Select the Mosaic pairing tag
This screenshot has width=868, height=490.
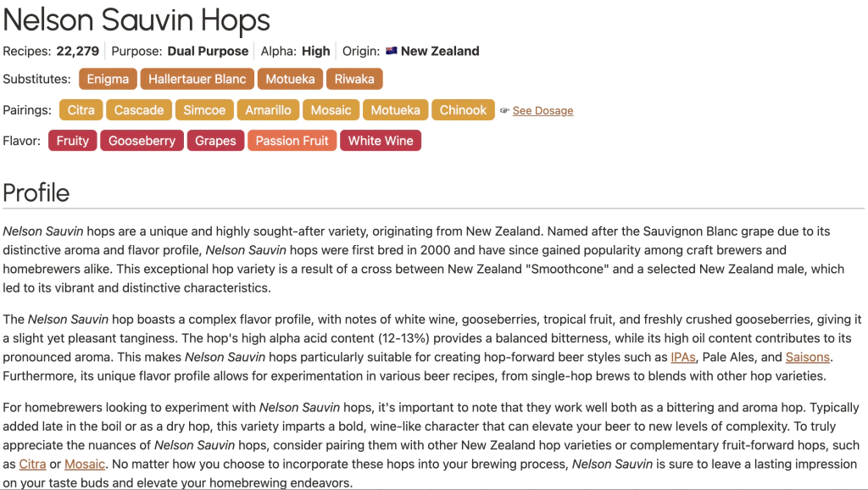click(331, 110)
